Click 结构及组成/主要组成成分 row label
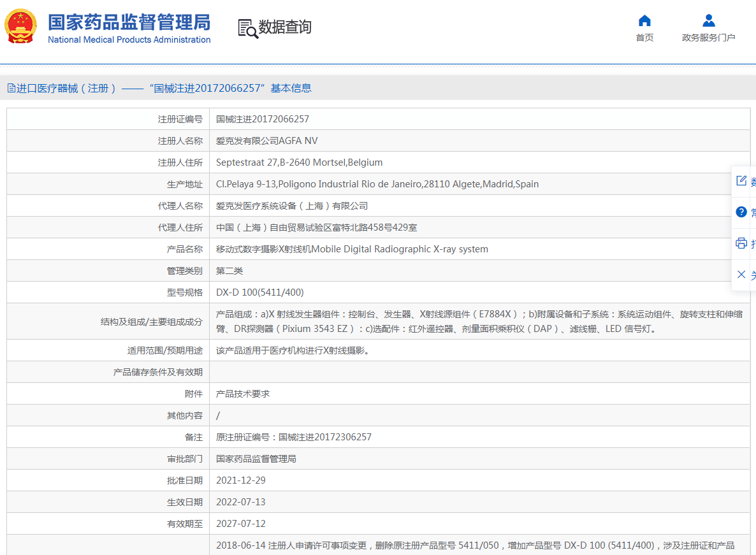This screenshot has height=555, width=756. [x=152, y=321]
